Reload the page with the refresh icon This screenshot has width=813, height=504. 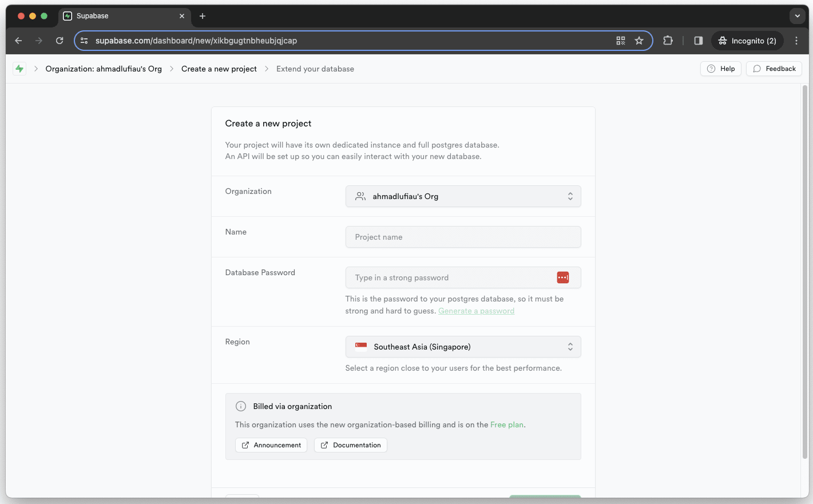point(60,41)
